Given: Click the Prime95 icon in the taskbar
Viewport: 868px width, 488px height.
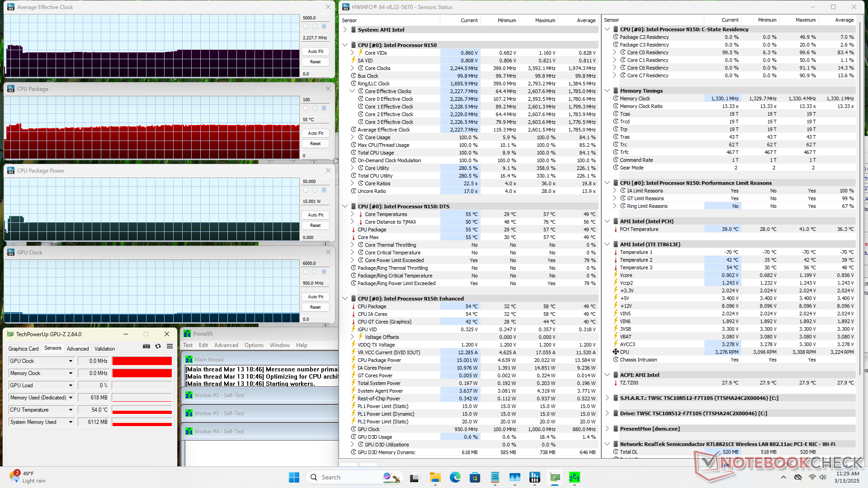Looking at the screenshot, I should [x=575, y=477].
